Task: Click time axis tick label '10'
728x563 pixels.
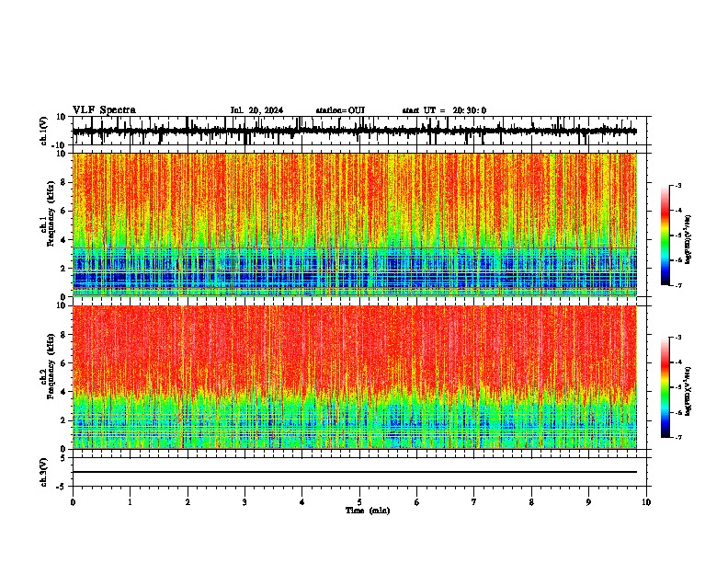Action: click(x=646, y=502)
